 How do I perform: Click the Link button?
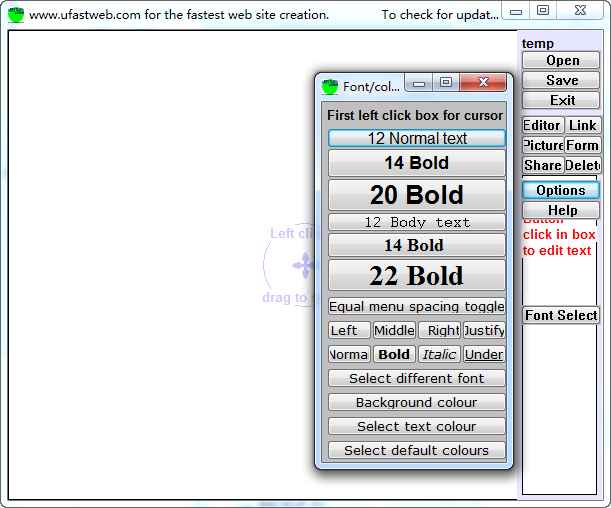tap(583, 125)
